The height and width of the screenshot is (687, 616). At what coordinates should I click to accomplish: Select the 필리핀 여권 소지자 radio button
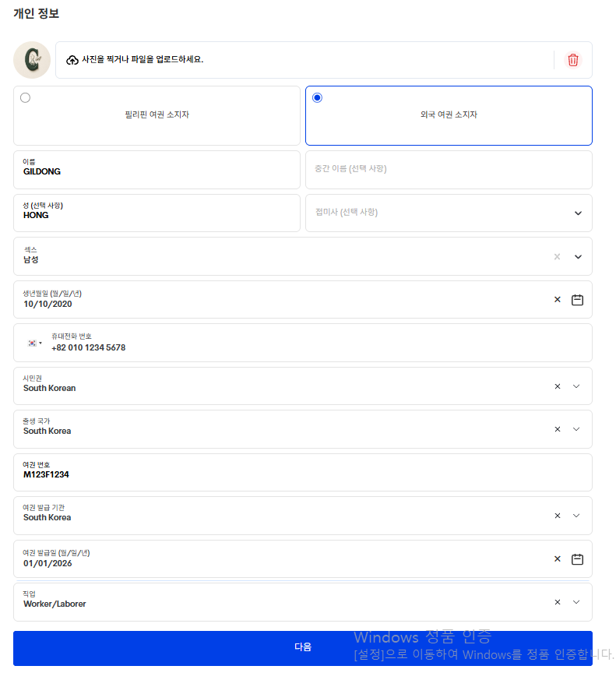click(26, 97)
